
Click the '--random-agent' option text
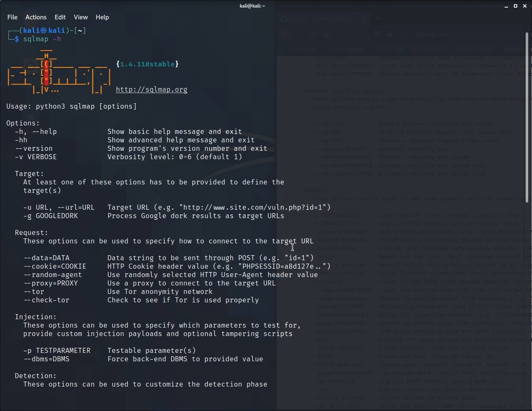tap(53, 275)
